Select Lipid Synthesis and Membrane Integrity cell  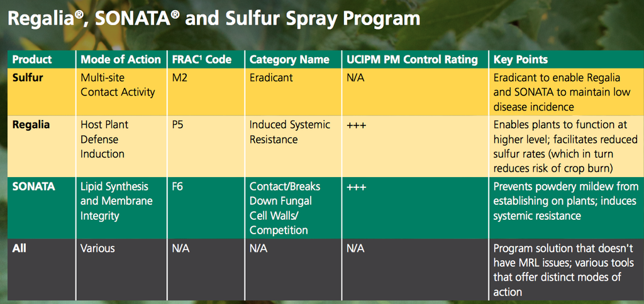(x=116, y=201)
